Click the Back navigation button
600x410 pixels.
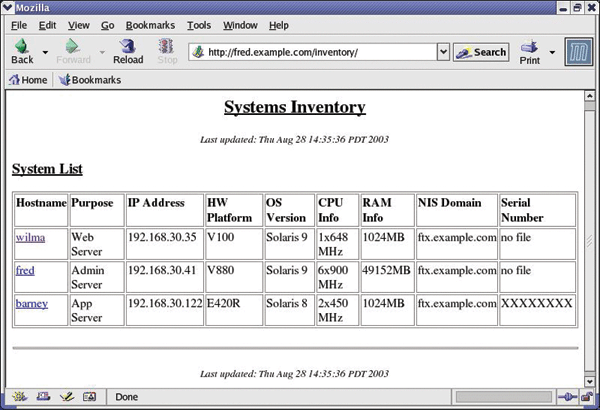[x=22, y=51]
